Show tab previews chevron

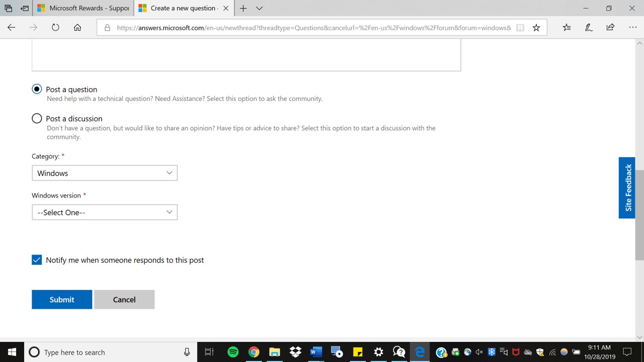[259, 8]
